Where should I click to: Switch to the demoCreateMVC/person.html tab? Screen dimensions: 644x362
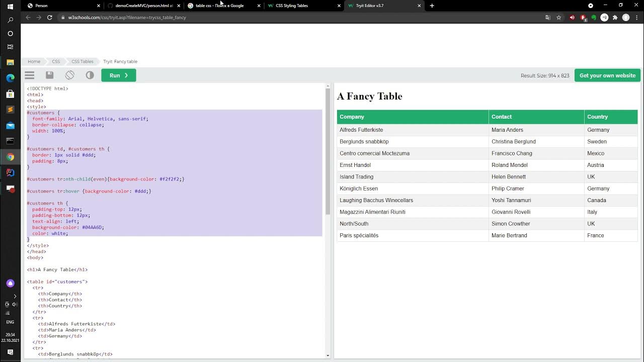tap(143, 6)
